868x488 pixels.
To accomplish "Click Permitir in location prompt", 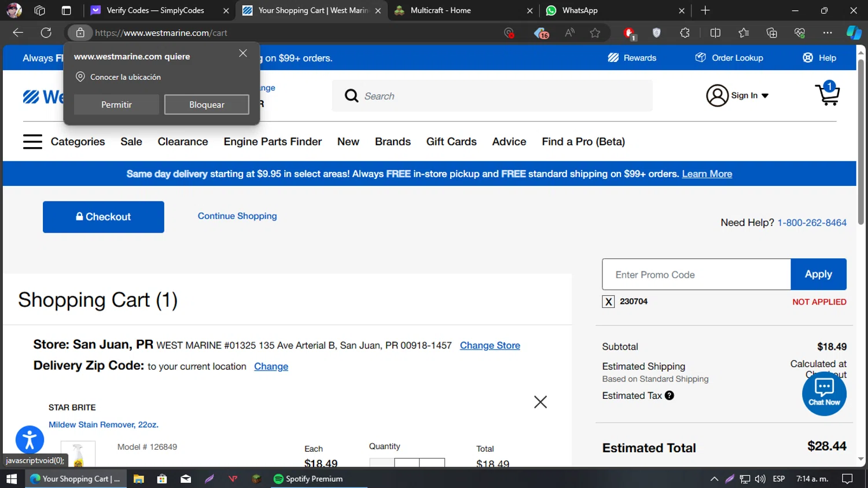I will (116, 105).
